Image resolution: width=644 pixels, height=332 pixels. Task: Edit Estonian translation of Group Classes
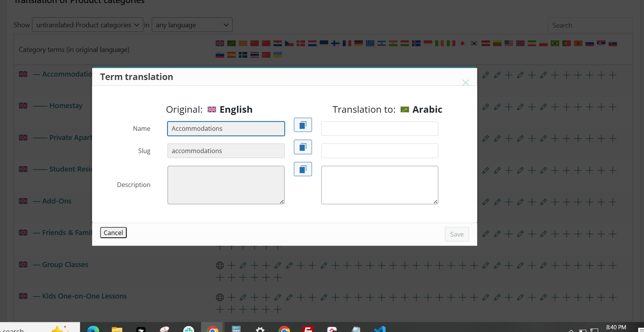324,265
